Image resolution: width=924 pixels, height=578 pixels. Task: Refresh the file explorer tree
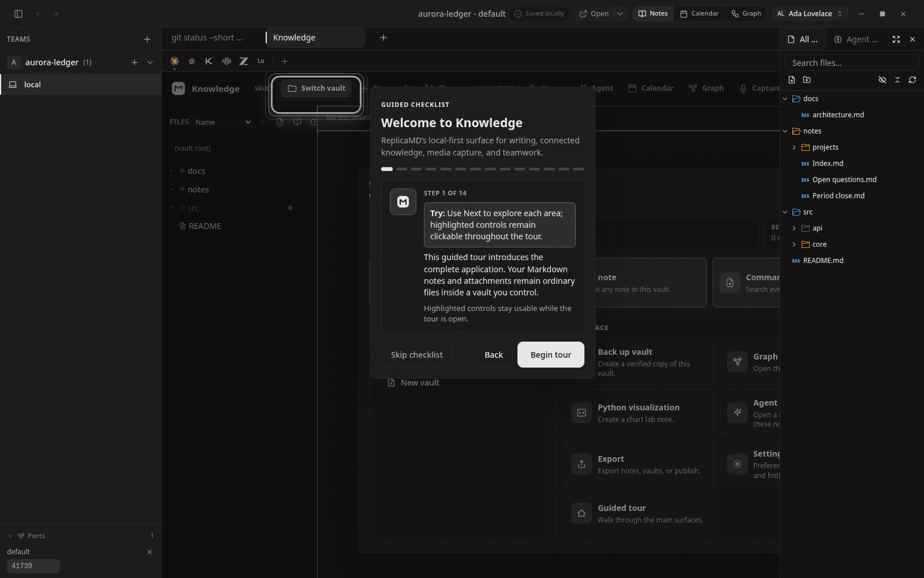pos(912,80)
